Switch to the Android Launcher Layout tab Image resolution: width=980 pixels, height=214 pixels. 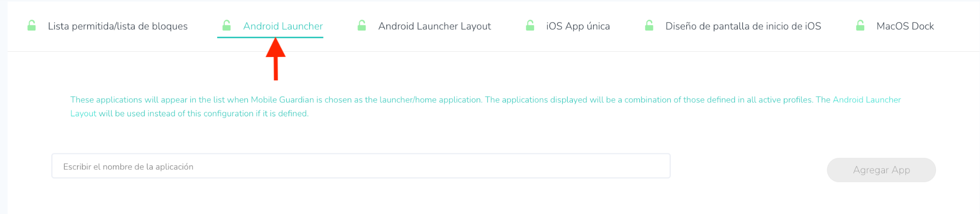click(x=434, y=26)
